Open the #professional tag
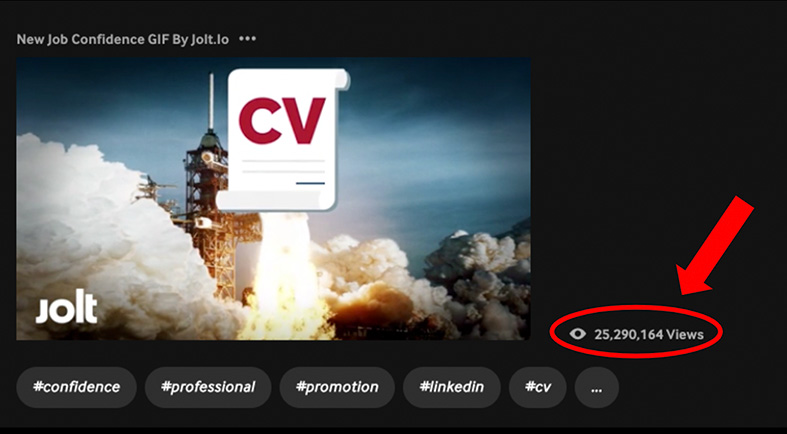Screen dimensions: 787x434 [208, 387]
